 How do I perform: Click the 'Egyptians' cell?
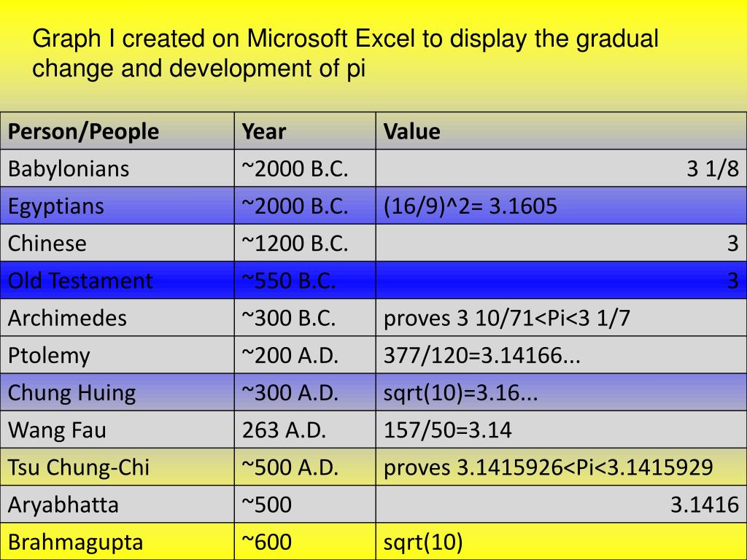(117, 206)
